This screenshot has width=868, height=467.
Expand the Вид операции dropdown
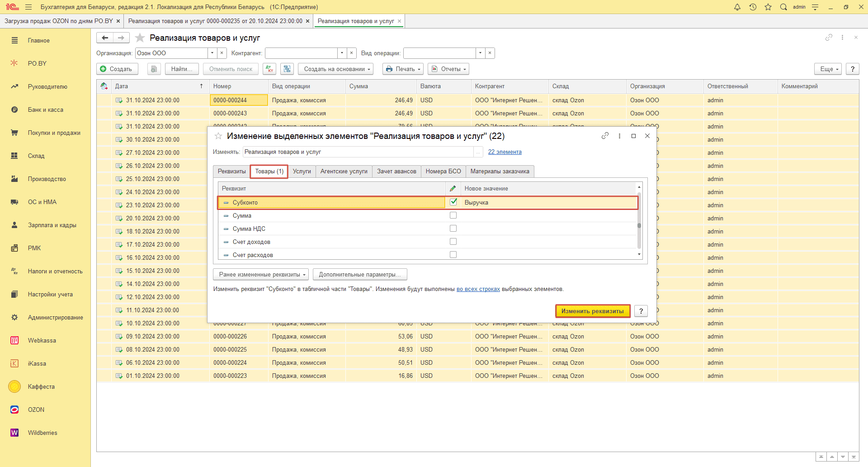[x=480, y=53]
